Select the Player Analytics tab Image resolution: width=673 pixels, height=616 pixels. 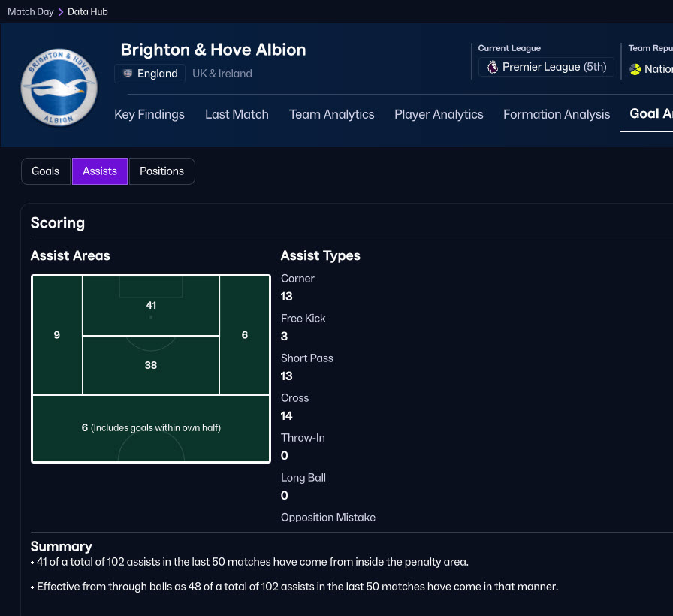[439, 114]
